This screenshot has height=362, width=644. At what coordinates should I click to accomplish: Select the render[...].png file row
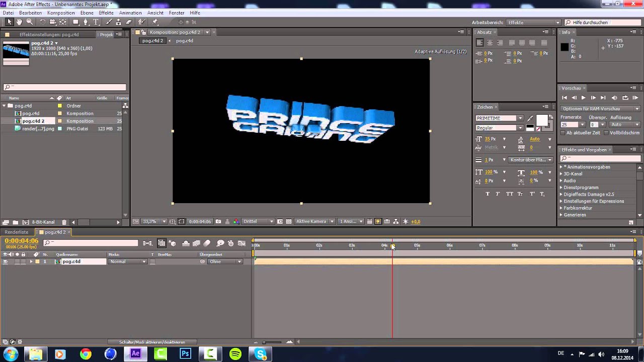64,129
